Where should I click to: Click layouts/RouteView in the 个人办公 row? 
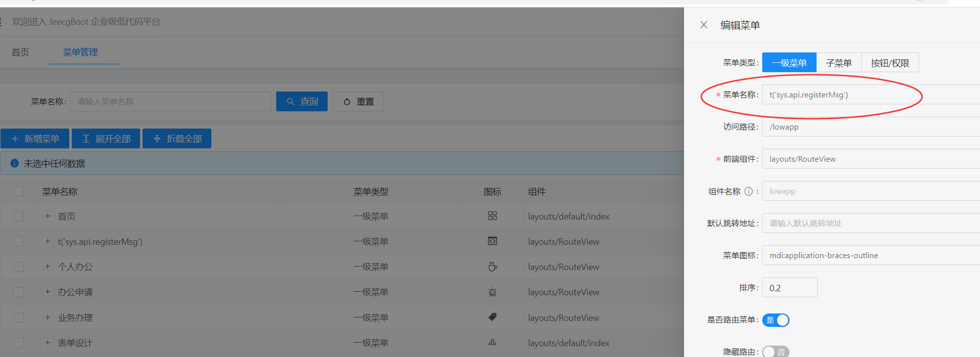(563, 267)
